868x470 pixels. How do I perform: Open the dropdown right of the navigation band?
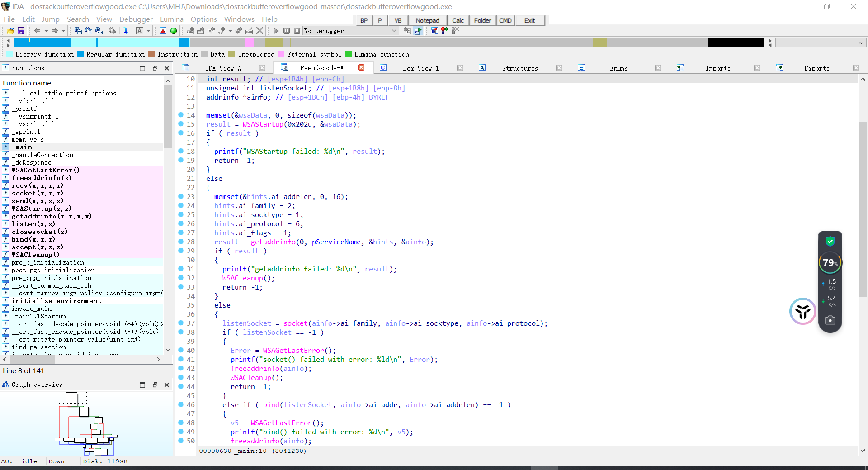(x=861, y=43)
